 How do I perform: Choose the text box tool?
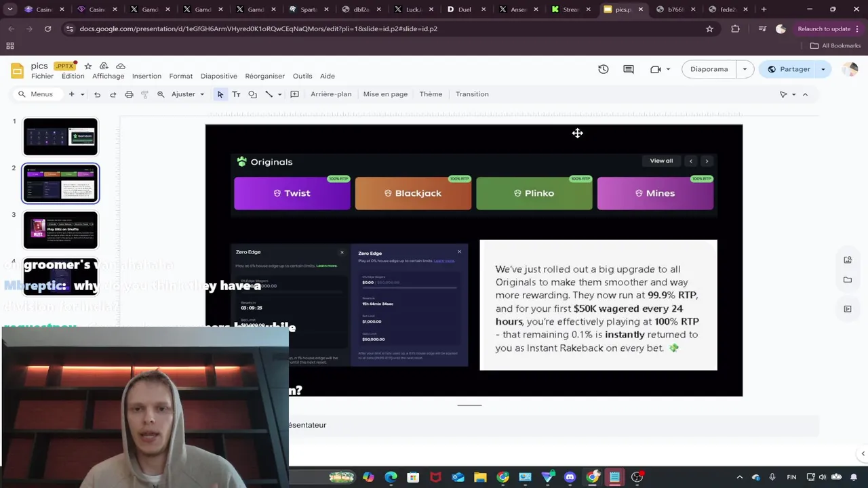coord(236,94)
